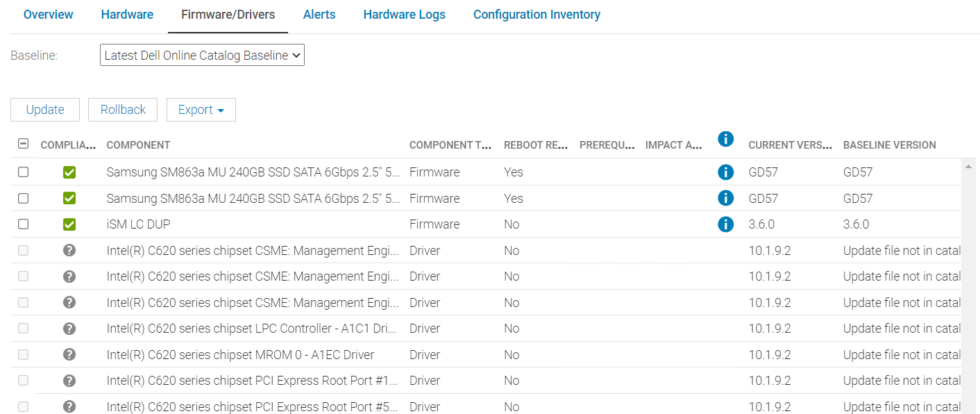This screenshot has width=980, height=414.
Task: Open the Hardware Logs tab
Action: click(404, 14)
